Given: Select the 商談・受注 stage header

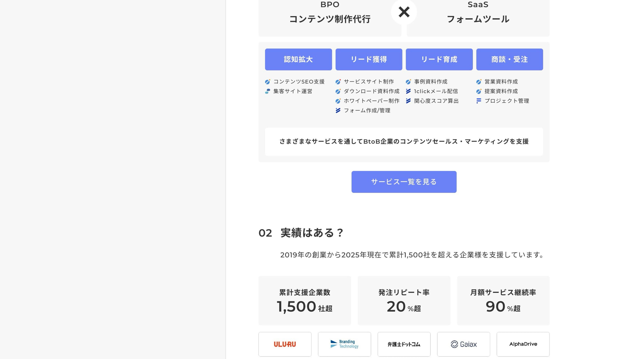Looking at the screenshot, I should click(509, 59).
